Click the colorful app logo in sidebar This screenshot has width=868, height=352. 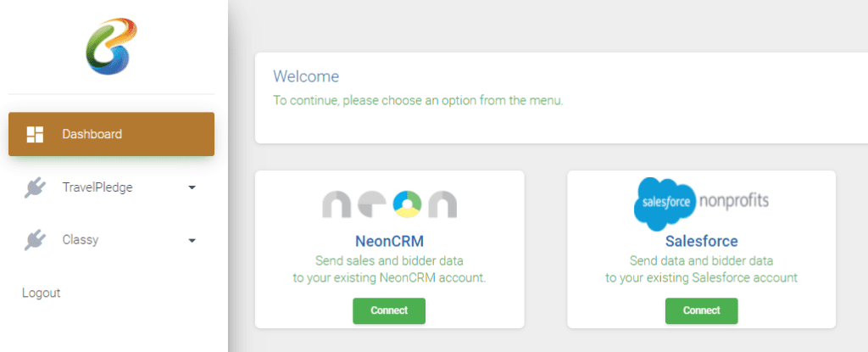coord(111,46)
